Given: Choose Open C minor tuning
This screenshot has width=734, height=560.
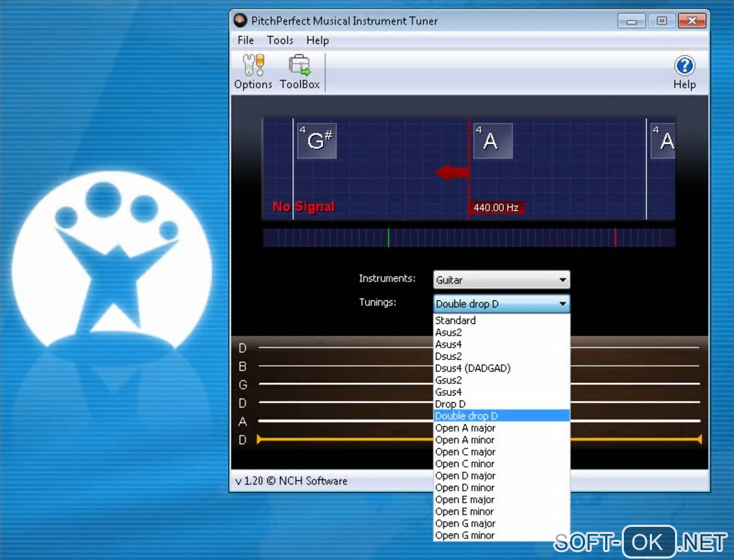Looking at the screenshot, I should pos(502,464).
